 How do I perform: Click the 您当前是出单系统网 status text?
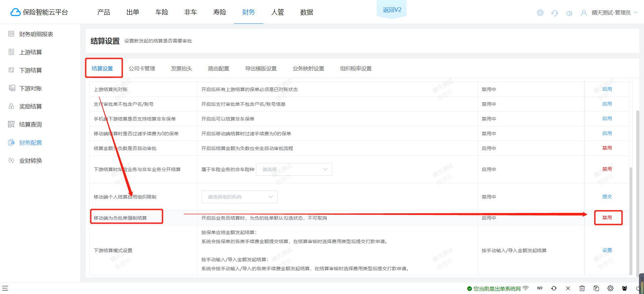[497, 289]
